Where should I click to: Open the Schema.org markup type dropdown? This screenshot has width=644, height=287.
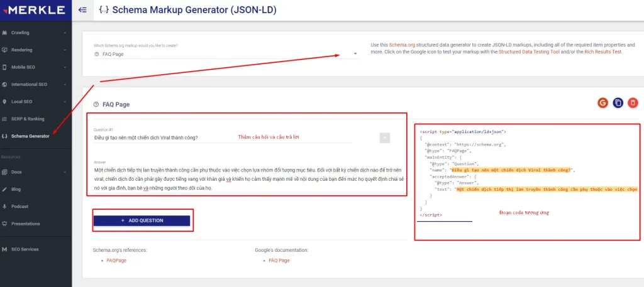(x=226, y=54)
